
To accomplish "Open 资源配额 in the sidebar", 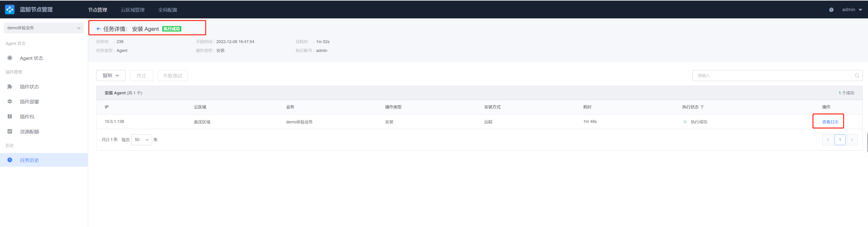I will (29, 132).
